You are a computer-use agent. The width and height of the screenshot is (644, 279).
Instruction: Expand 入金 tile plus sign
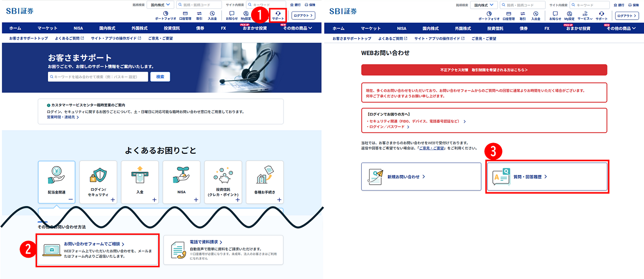tap(154, 200)
